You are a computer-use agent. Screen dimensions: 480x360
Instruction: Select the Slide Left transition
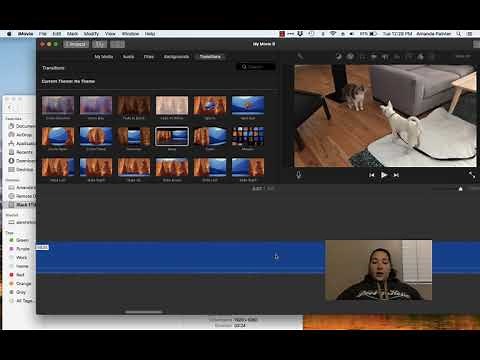[x=210, y=167]
